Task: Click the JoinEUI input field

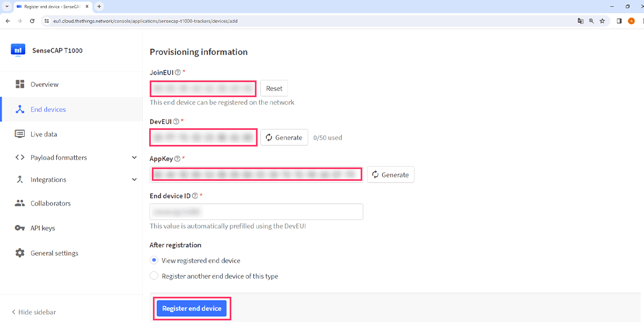Action: [x=203, y=89]
